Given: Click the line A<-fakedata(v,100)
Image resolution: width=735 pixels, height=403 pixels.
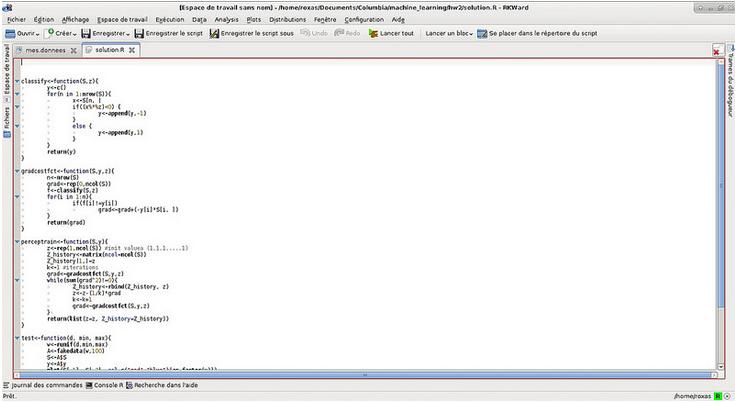Looking at the screenshot, I should point(75,351).
